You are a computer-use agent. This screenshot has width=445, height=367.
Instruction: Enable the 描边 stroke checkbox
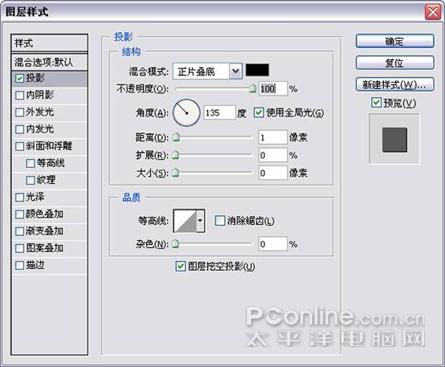(20, 266)
